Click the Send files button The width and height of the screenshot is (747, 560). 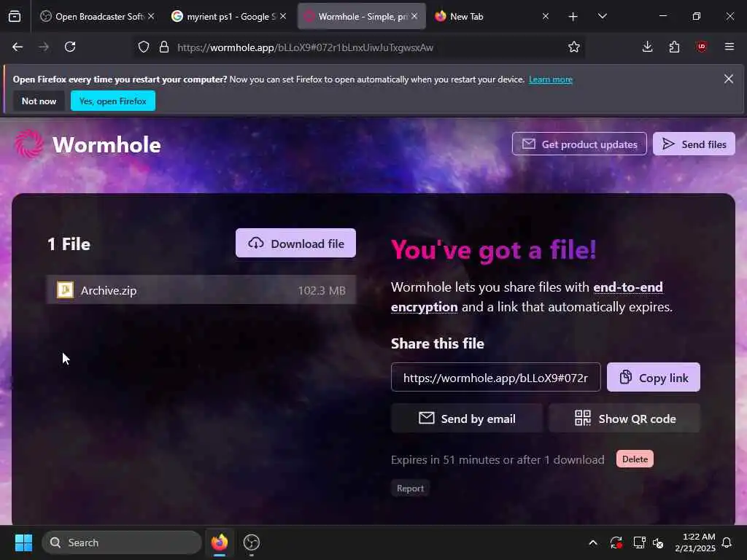694,144
